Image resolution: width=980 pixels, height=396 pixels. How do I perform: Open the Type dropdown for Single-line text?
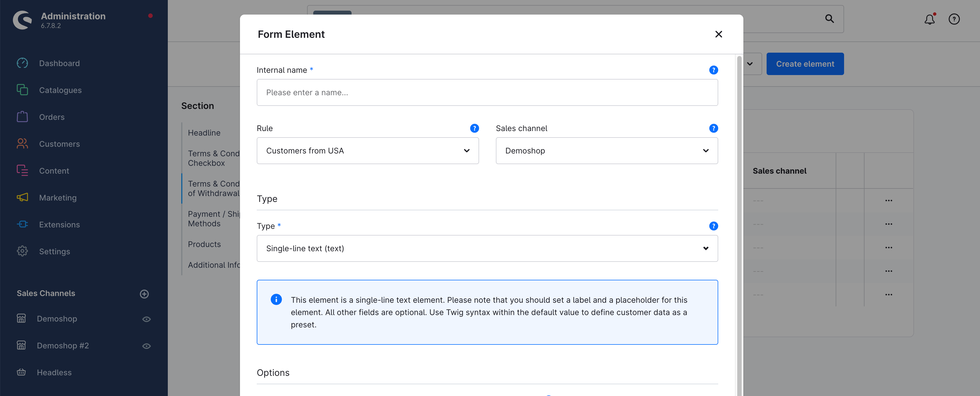click(x=487, y=248)
